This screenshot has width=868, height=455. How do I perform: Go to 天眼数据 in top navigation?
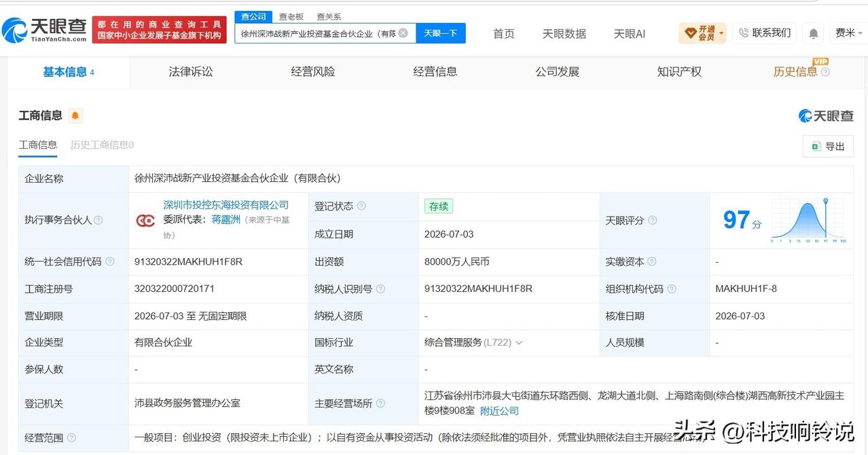(564, 33)
